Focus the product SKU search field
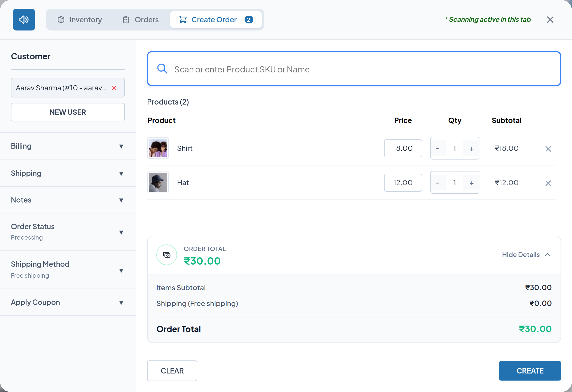The height and width of the screenshot is (392, 572). [354, 69]
